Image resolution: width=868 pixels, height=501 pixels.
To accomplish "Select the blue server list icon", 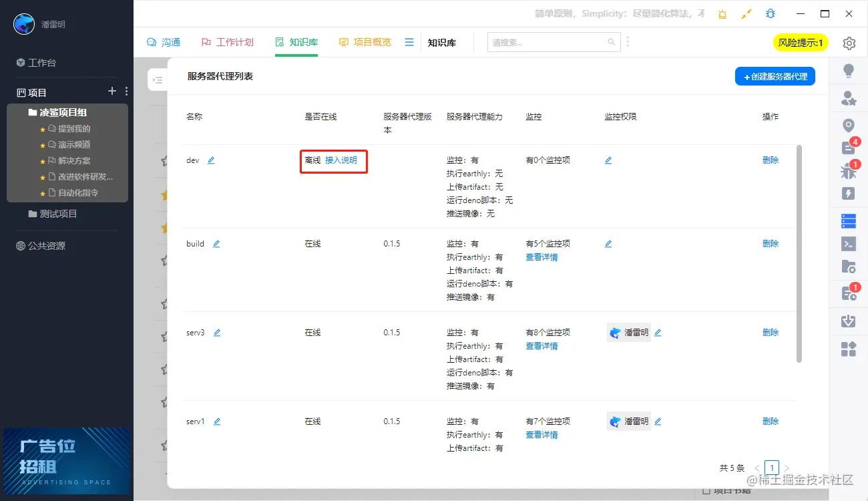I will (x=849, y=220).
